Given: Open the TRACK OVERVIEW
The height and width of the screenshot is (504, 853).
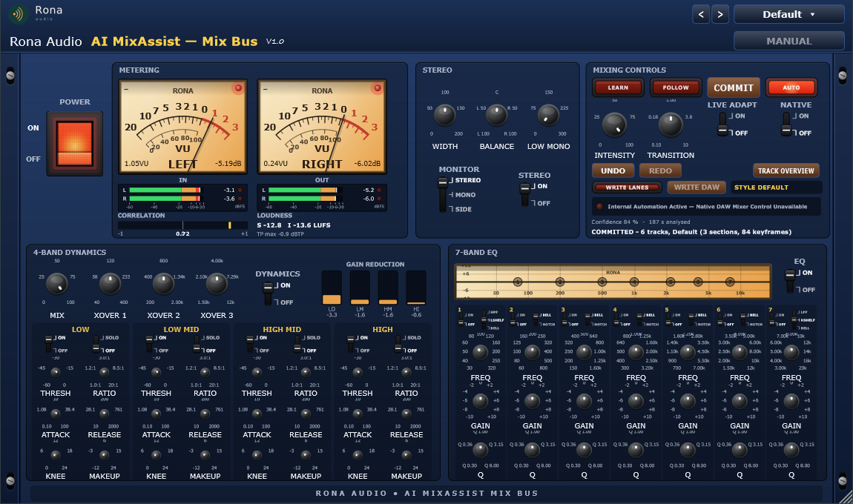Looking at the screenshot, I should pos(786,170).
